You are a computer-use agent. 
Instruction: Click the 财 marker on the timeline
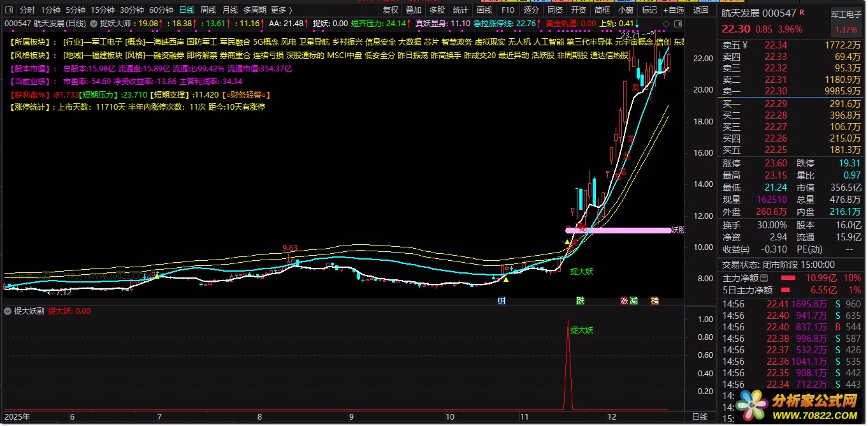pyautogui.click(x=502, y=300)
